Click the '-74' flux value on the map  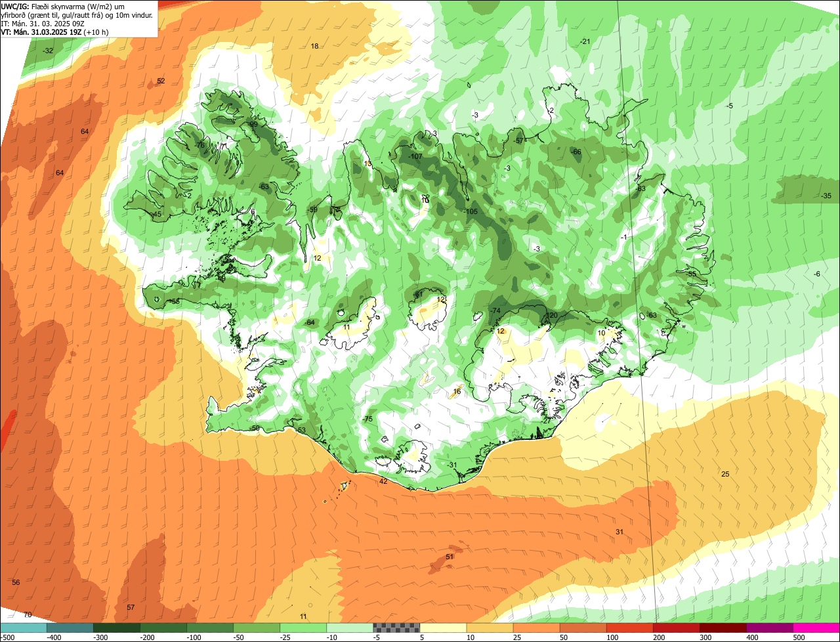pyautogui.click(x=495, y=310)
